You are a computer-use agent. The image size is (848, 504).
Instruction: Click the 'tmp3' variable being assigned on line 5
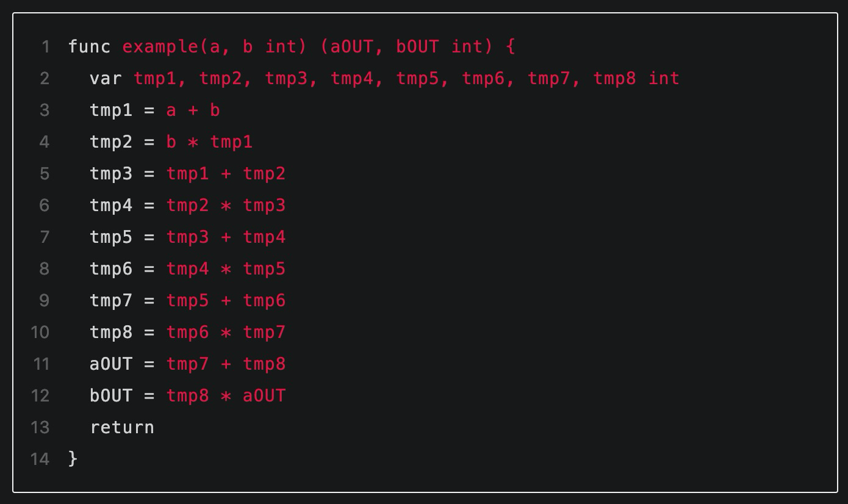(x=111, y=173)
